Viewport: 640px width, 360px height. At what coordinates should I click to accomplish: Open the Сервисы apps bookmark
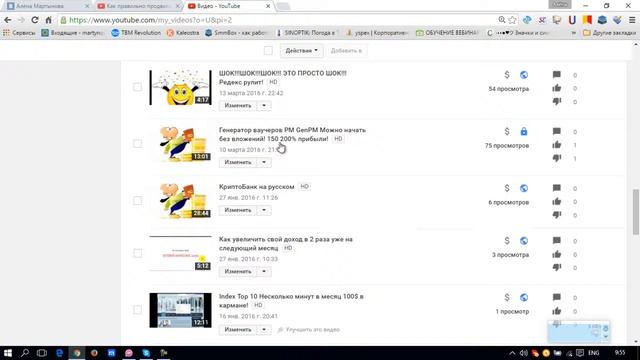[x=19, y=33]
